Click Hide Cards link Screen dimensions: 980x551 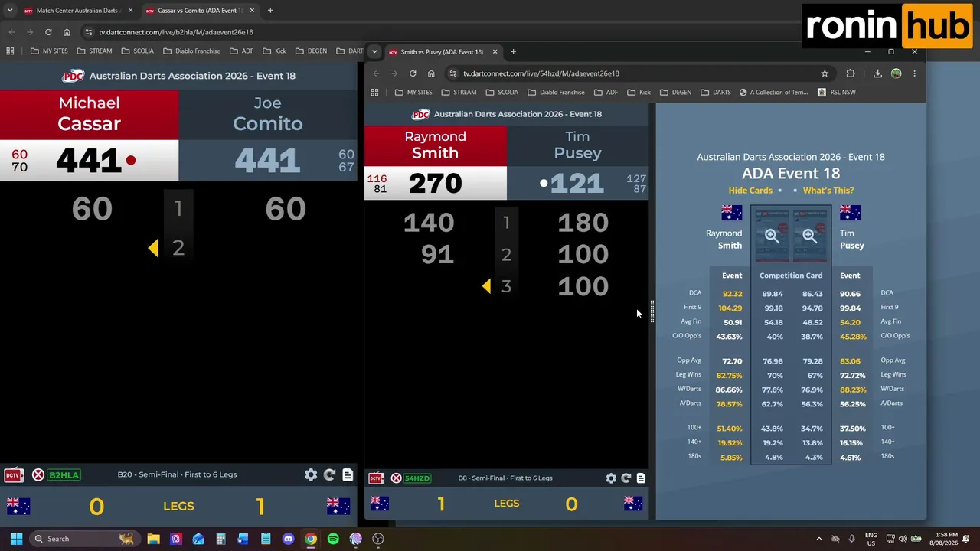[x=750, y=191]
